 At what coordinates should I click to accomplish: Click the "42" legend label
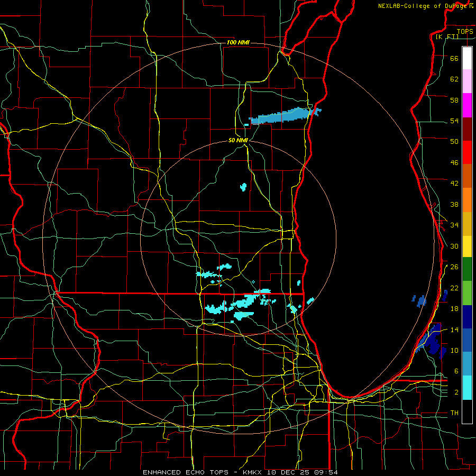[x=454, y=183]
